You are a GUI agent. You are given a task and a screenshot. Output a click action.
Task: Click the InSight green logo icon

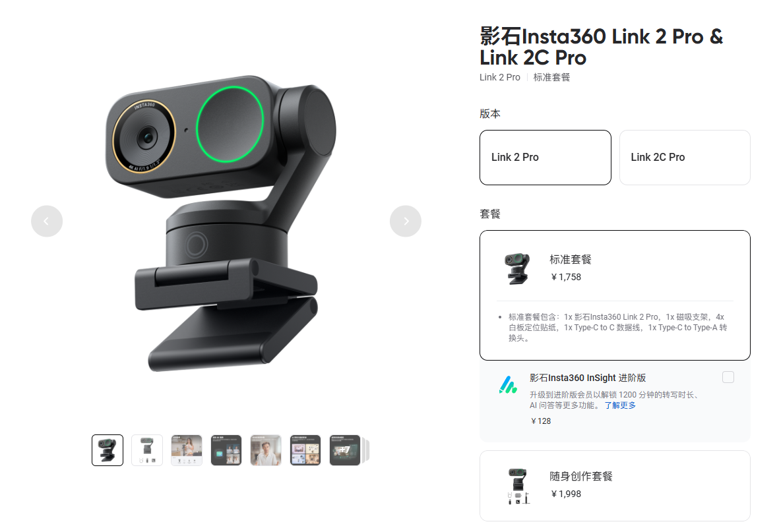click(508, 385)
